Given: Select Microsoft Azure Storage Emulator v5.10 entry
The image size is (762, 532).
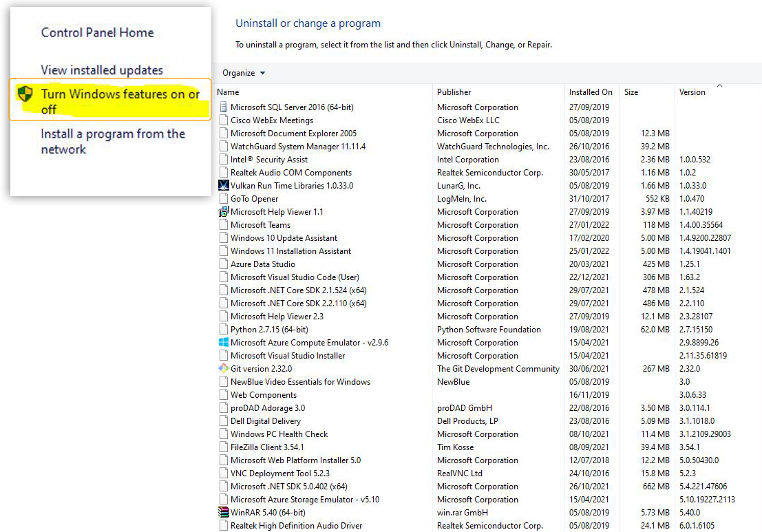Looking at the screenshot, I should [x=305, y=500].
